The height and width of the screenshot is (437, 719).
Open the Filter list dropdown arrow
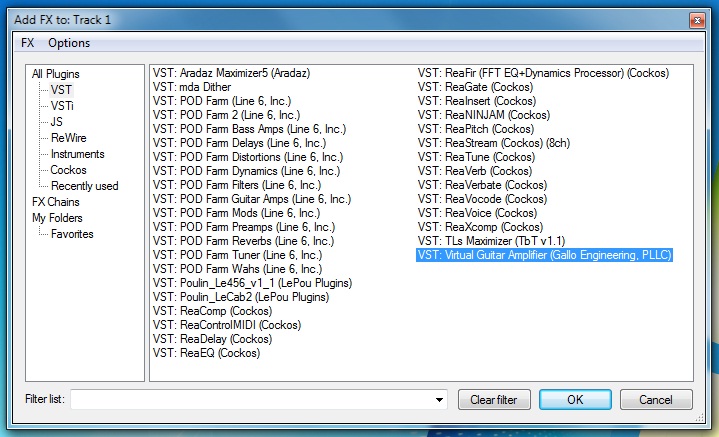(439, 400)
